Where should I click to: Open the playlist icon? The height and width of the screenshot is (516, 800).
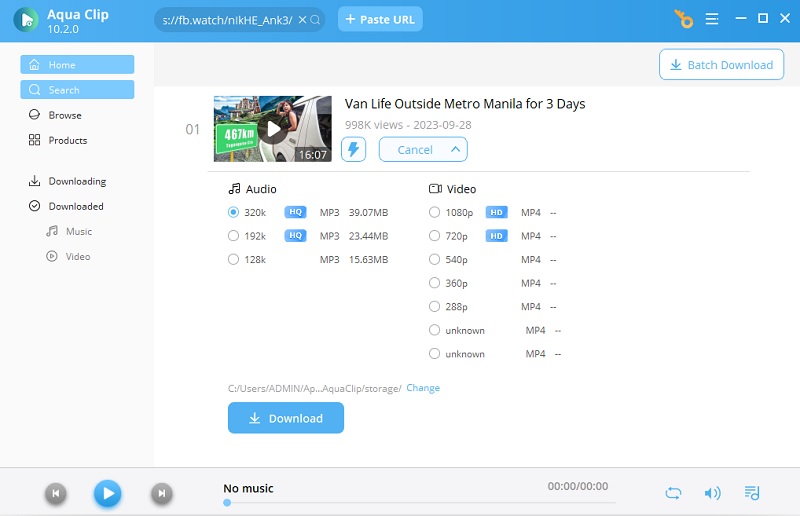(x=752, y=493)
